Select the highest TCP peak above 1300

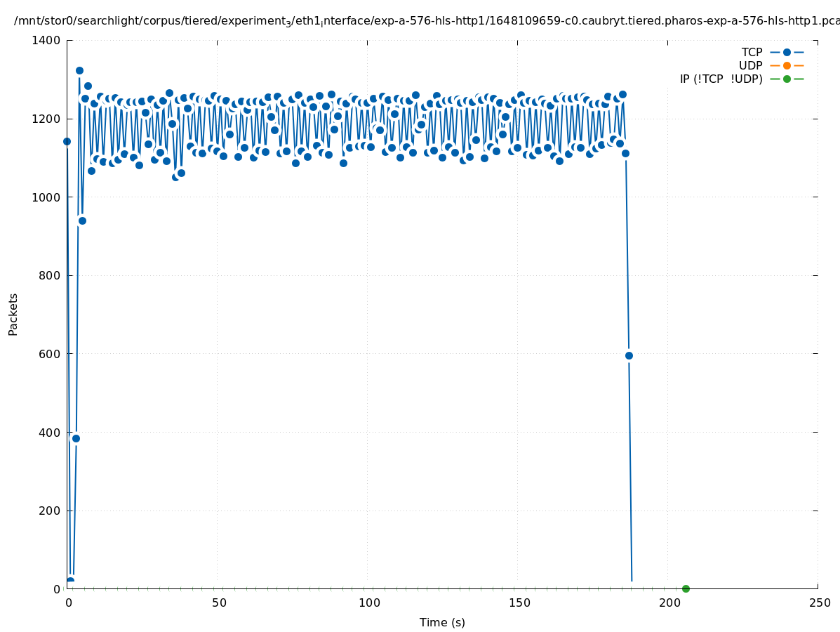point(79,70)
